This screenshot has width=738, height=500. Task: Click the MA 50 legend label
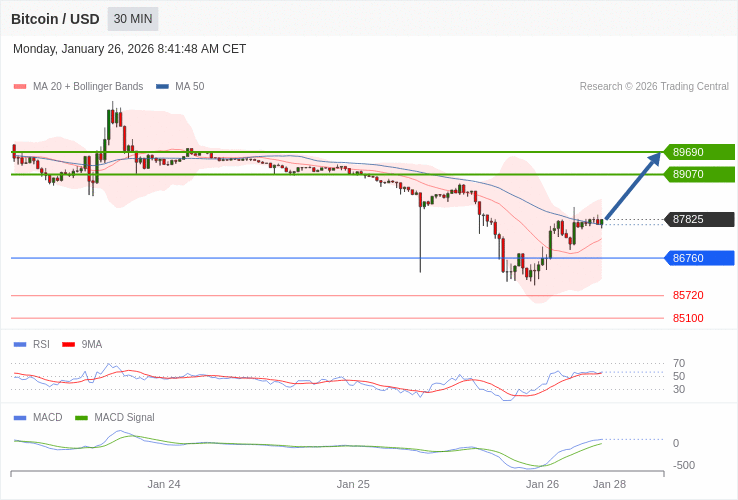click(190, 87)
